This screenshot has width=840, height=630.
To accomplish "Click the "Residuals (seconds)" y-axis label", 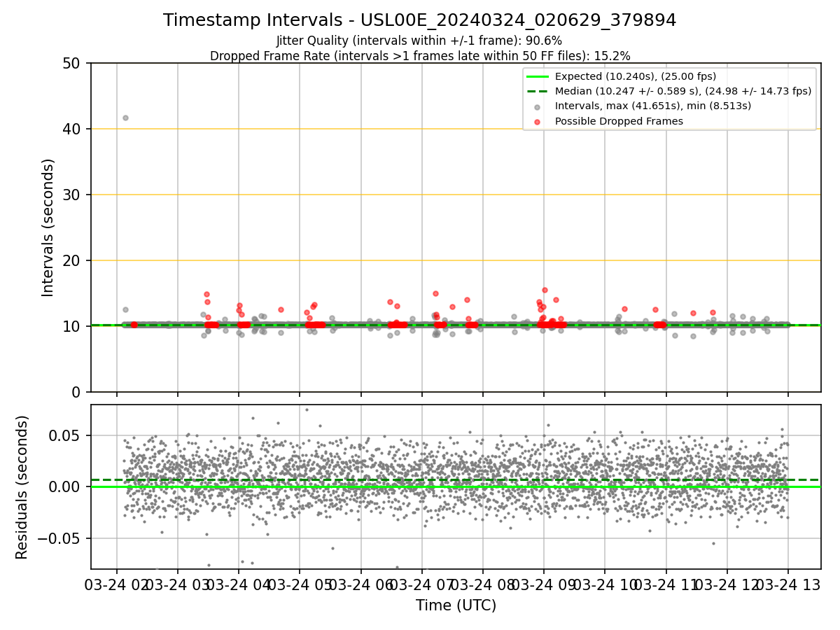I will [22, 487].
